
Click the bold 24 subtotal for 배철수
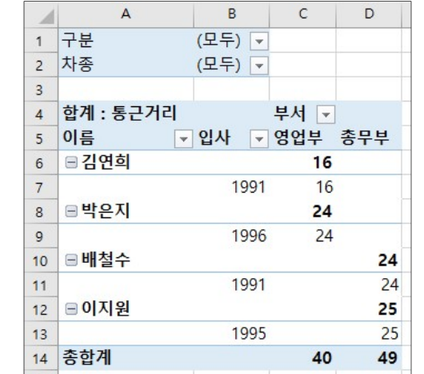coord(369,260)
